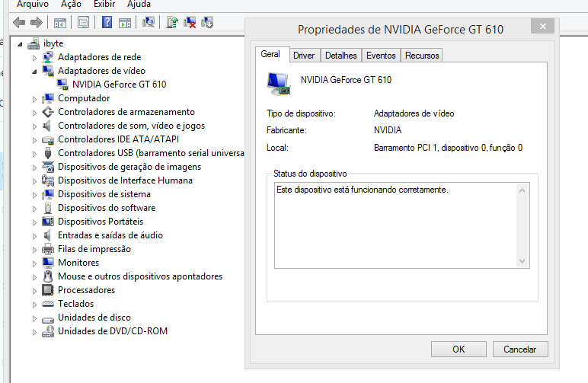Click the Adaptadores de vídeo icon

coord(48,71)
